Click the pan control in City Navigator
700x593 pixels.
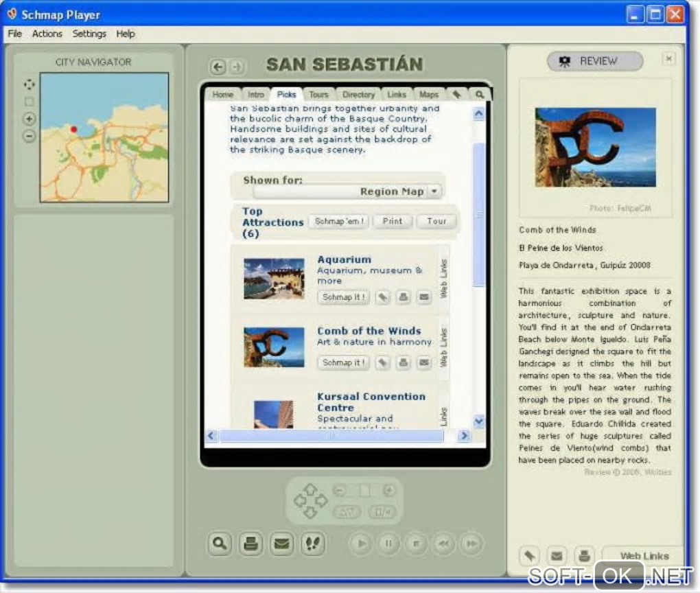(29, 84)
